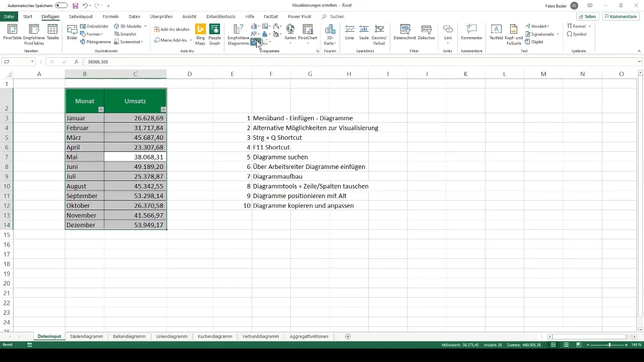644x362 pixels.
Task: Open the Monat column filter dropdown
Action: (x=101, y=109)
